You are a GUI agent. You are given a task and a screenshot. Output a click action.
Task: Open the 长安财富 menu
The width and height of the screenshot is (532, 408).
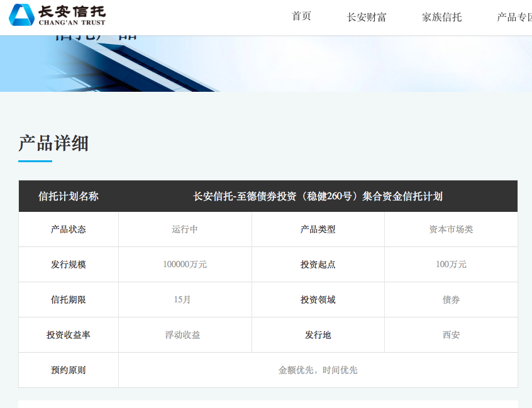(367, 18)
